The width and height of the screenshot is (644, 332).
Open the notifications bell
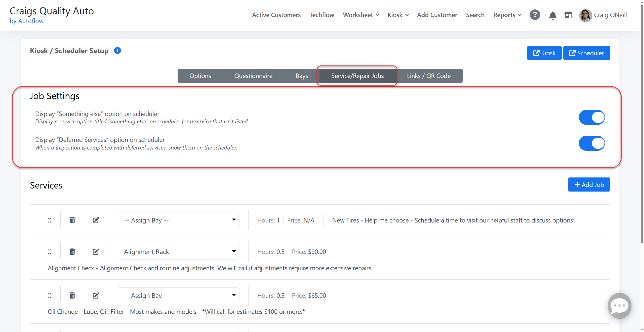pos(552,15)
